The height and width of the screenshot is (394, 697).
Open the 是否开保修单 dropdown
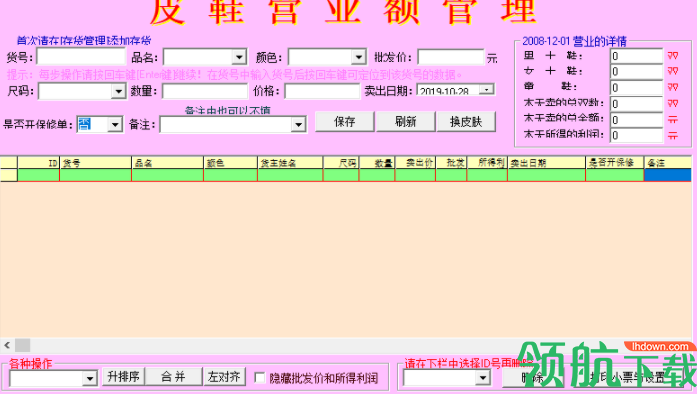click(115, 125)
